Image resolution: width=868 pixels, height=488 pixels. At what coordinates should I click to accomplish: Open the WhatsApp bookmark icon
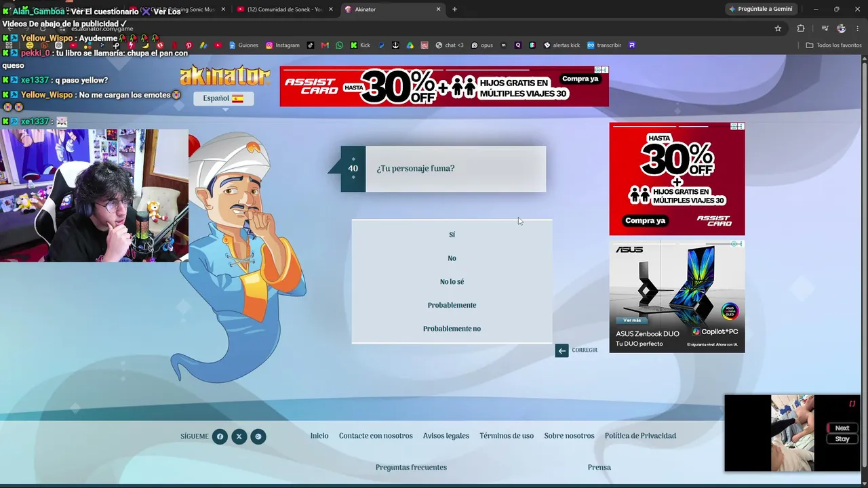(340, 45)
